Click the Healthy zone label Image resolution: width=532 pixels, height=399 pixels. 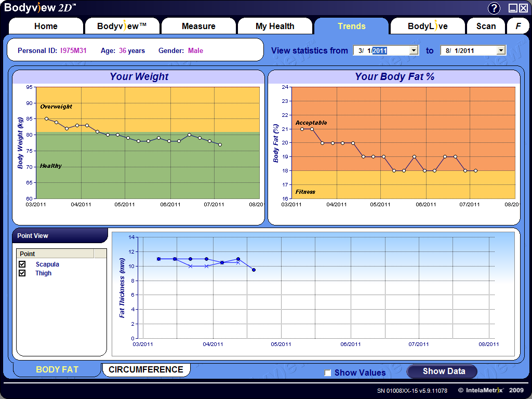[51, 166]
